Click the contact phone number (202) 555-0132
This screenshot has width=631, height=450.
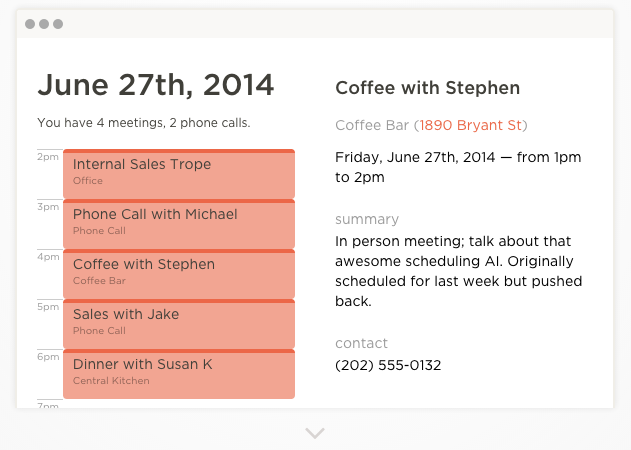(388, 365)
